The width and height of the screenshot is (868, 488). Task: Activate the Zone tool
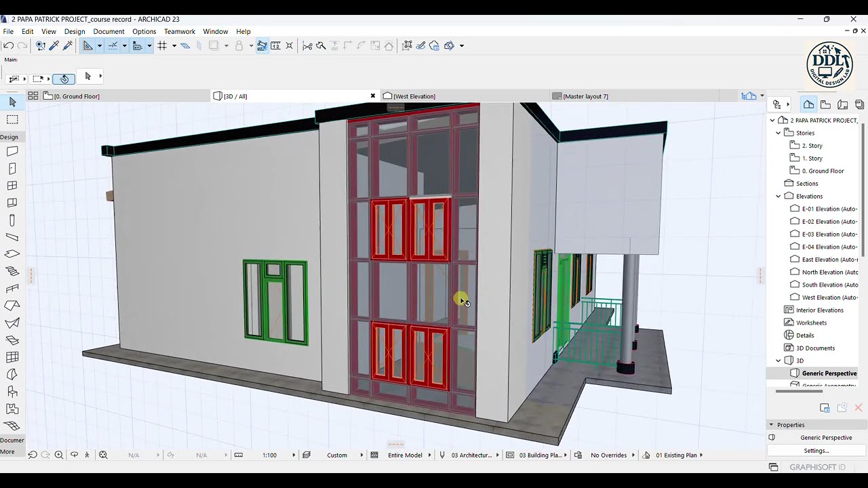click(x=12, y=409)
